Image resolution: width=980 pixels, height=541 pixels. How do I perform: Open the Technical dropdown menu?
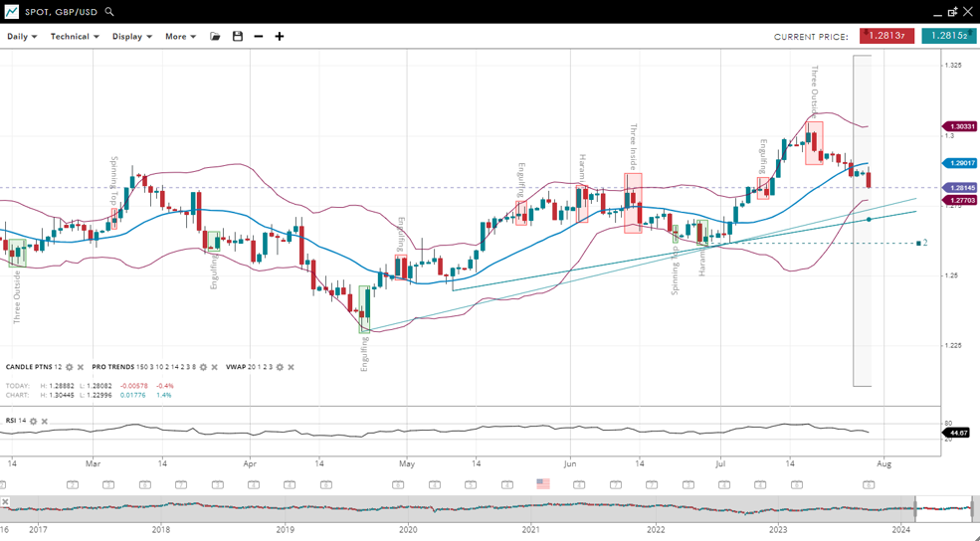click(x=75, y=37)
